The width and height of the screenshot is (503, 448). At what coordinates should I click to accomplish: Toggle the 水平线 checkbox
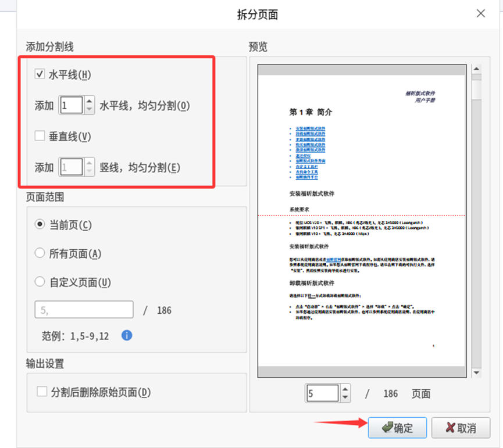pyautogui.click(x=40, y=74)
